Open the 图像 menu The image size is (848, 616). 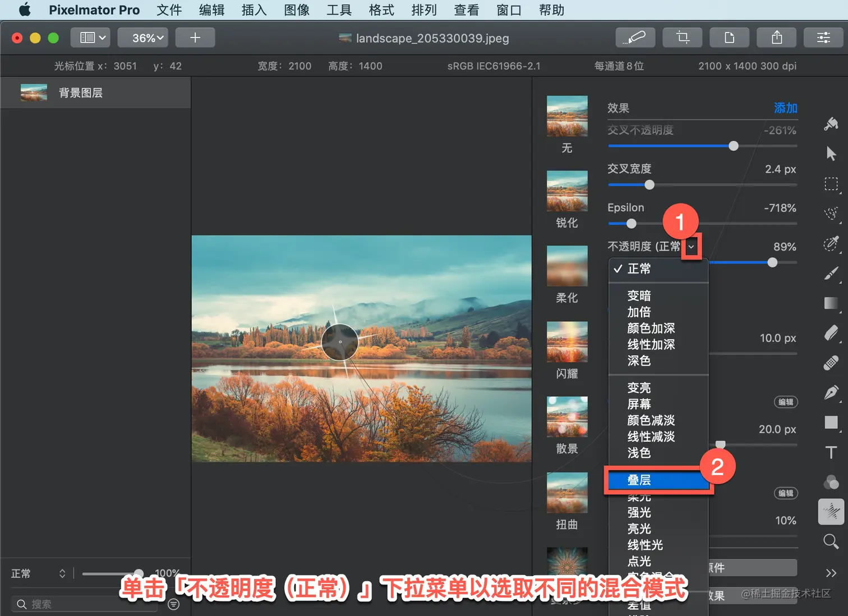297,10
